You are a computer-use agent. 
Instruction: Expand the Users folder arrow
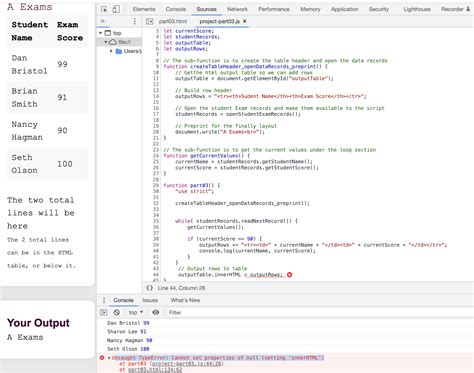111,51
